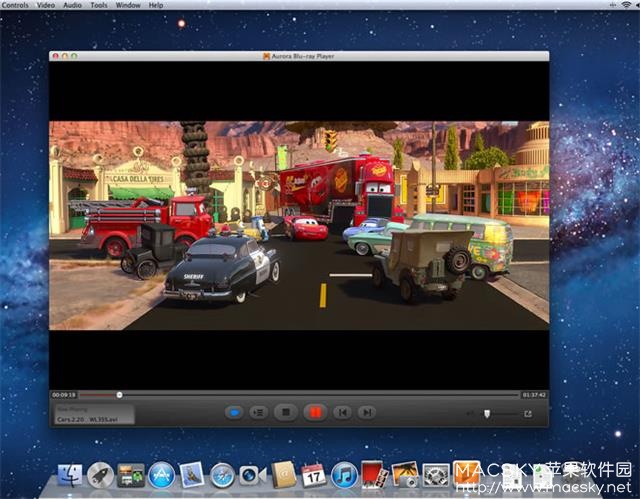Zoom the Aurora Blu-ray Player window
This screenshot has height=499, width=640.
point(74,56)
